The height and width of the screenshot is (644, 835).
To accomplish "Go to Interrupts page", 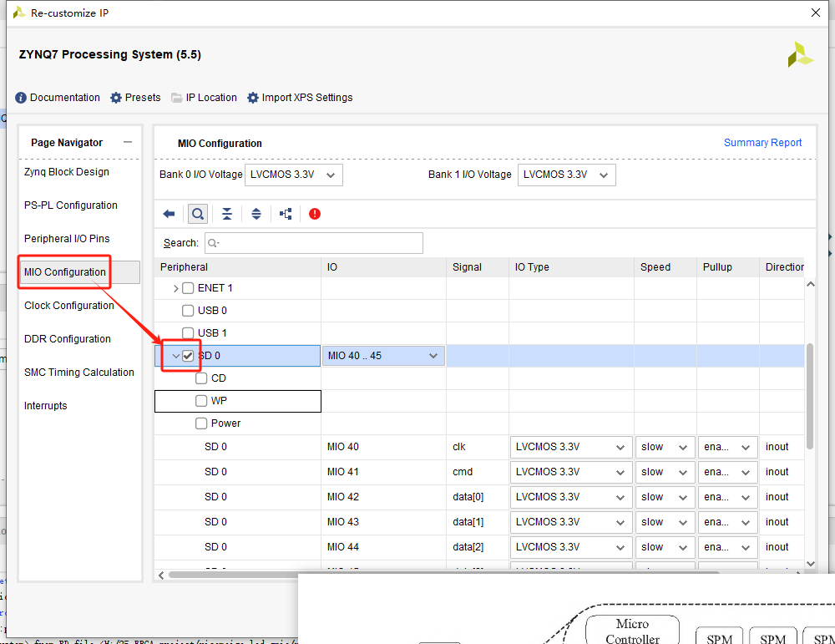I will (x=46, y=406).
